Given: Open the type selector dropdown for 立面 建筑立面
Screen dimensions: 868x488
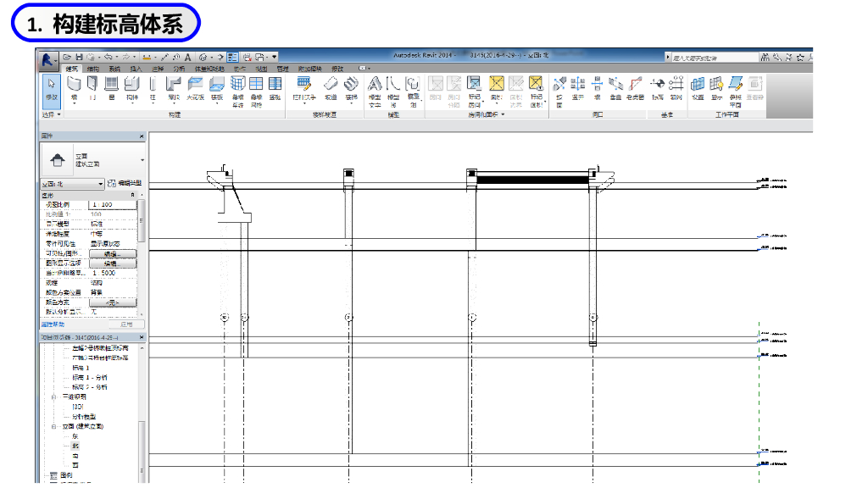Looking at the screenshot, I should pos(142,160).
